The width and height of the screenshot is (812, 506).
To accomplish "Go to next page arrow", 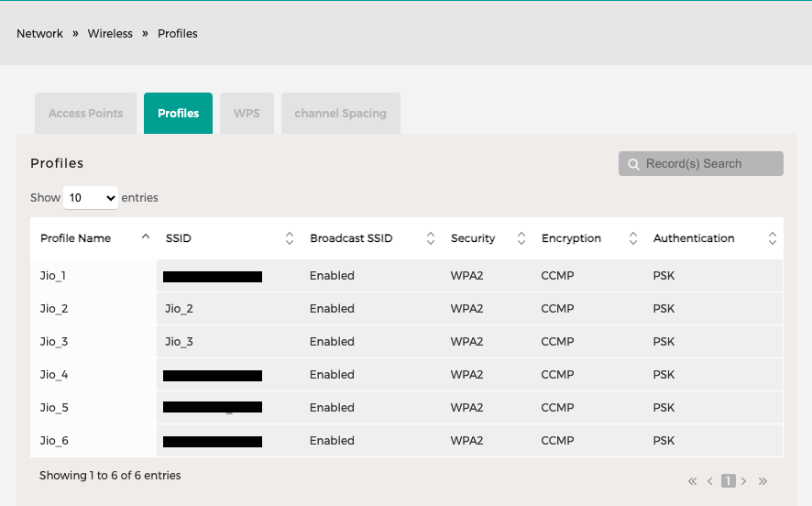I will click(x=743, y=481).
